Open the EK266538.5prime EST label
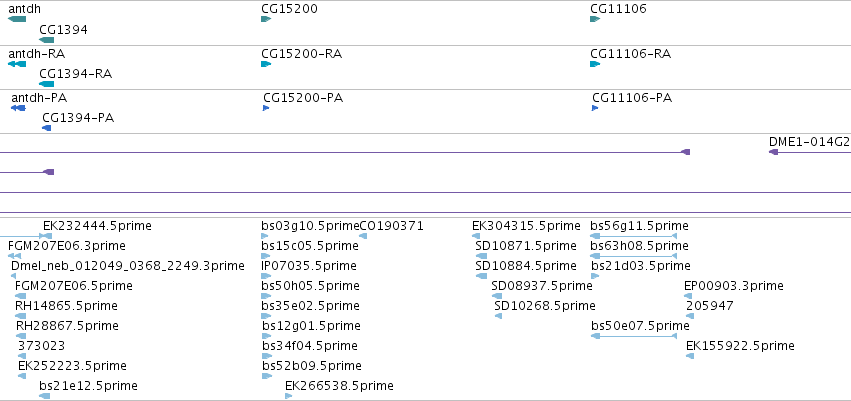 [x=339, y=386]
